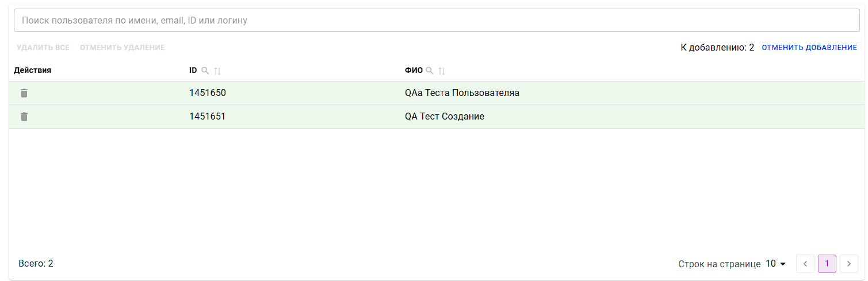This screenshot has height=281, width=868.
Task: Go to the previous page arrow
Action: (x=805, y=264)
